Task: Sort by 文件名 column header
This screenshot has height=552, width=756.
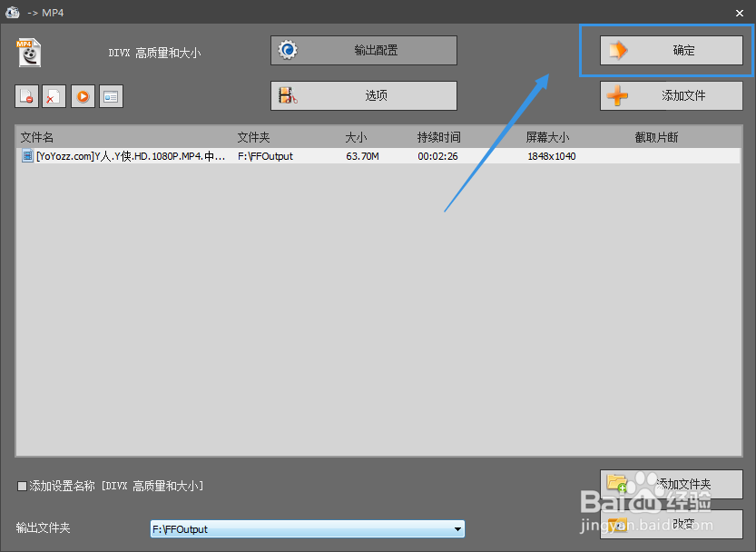Action: [37, 137]
